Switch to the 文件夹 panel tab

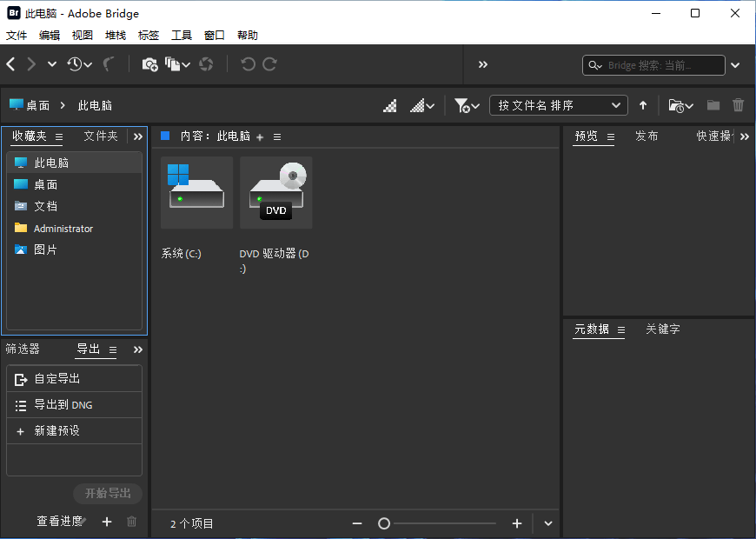tap(101, 136)
